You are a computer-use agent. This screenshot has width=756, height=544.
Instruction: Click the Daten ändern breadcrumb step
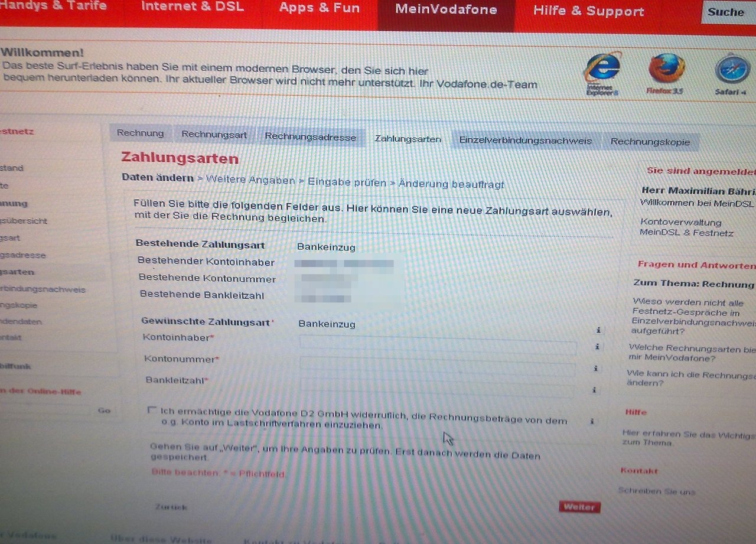(158, 177)
